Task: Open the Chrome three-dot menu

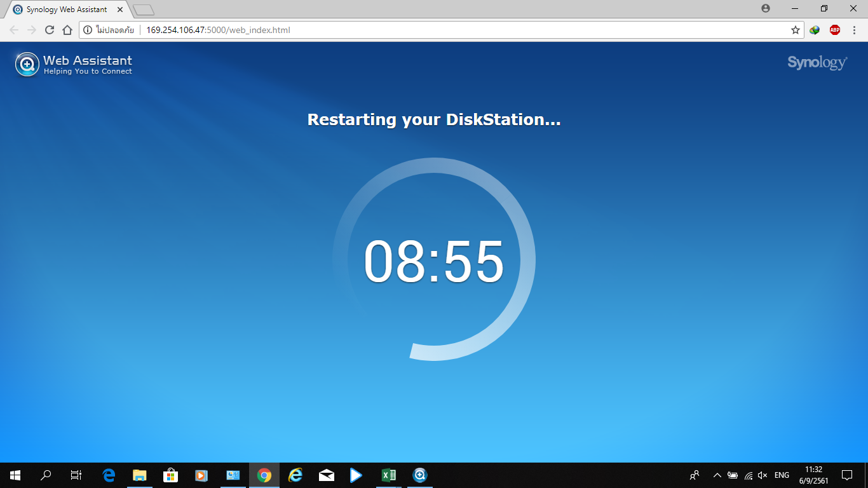Action: (x=853, y=30)
